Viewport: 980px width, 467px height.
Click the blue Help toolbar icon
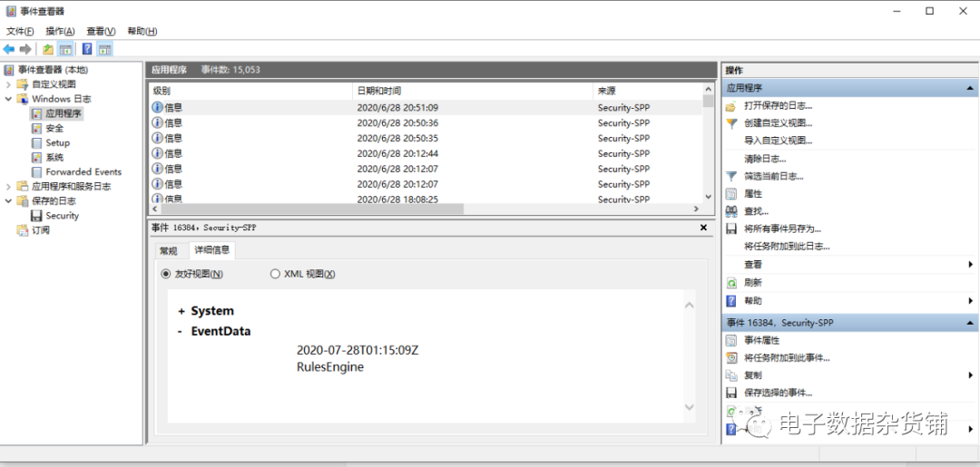(x=87, y=49)
